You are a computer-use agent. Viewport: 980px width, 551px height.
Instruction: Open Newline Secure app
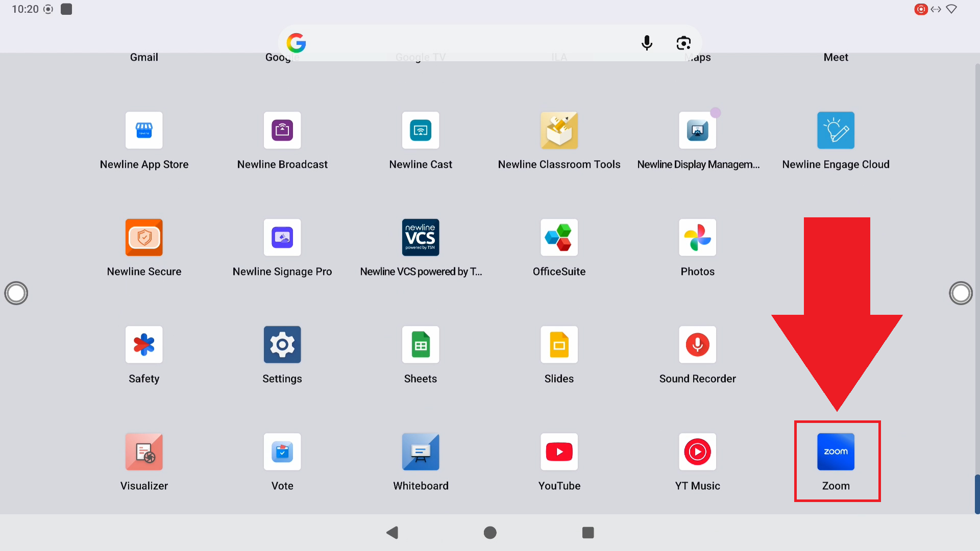(x=144, y=238)
